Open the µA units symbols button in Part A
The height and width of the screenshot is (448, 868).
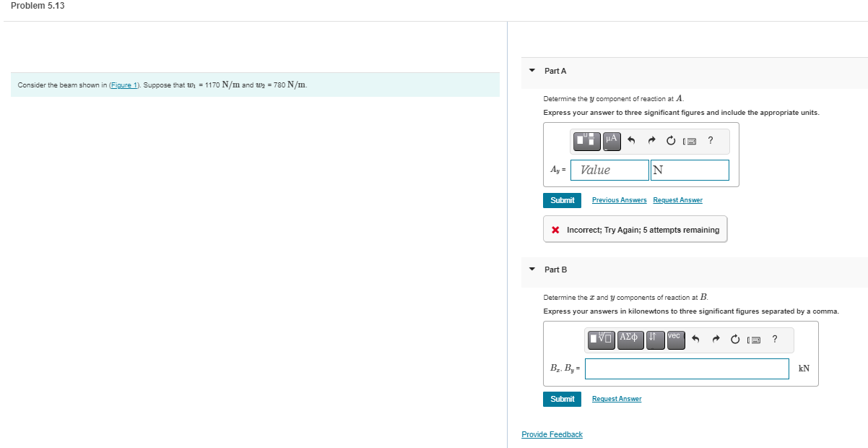coord(612,140)
